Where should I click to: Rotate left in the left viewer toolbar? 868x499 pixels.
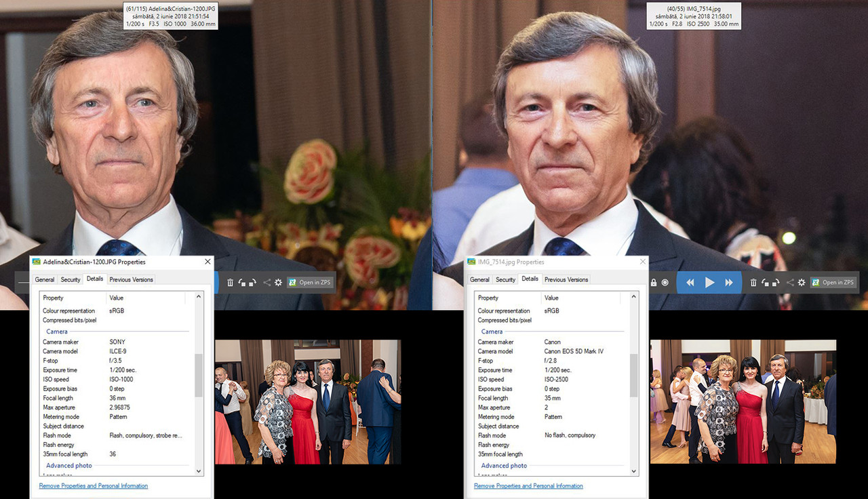(x=241, y=283)
